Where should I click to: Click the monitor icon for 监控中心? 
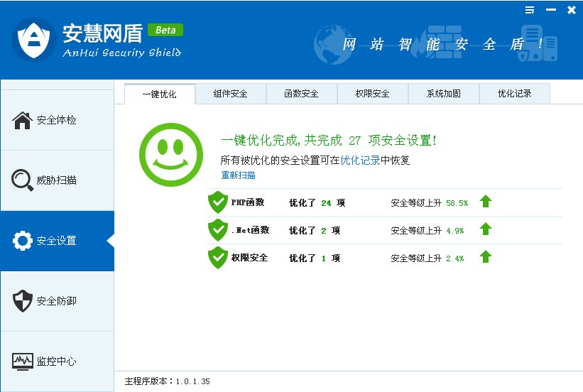pyautogui.click(x=23, y=361)
